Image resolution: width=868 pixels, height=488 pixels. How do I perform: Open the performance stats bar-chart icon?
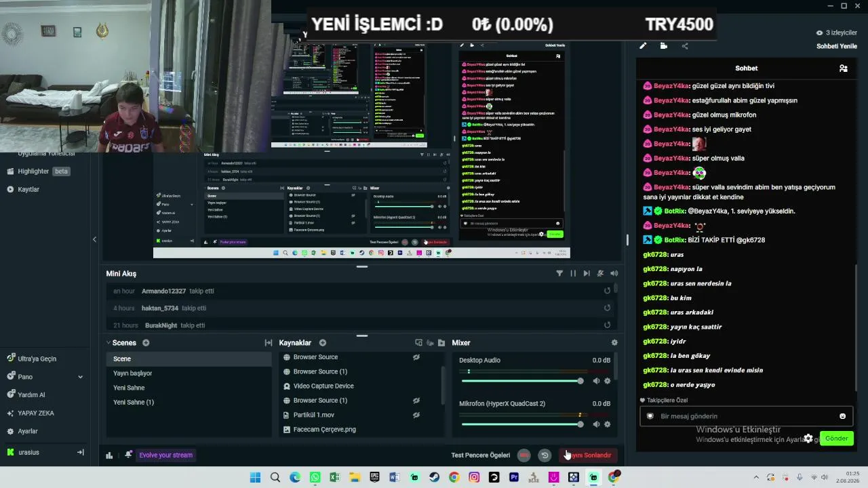coord(109,455)
